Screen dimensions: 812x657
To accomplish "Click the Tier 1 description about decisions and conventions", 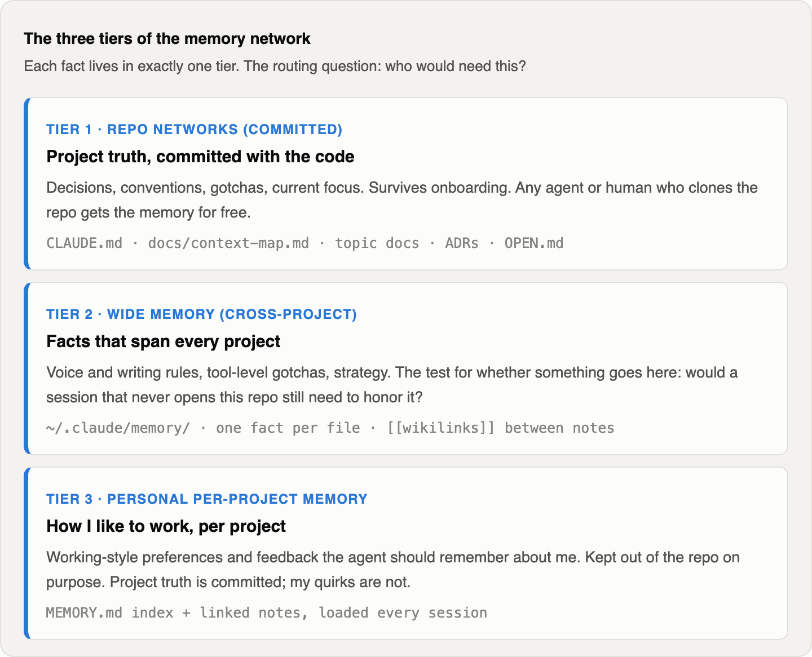I will click(x=402, y=200).
